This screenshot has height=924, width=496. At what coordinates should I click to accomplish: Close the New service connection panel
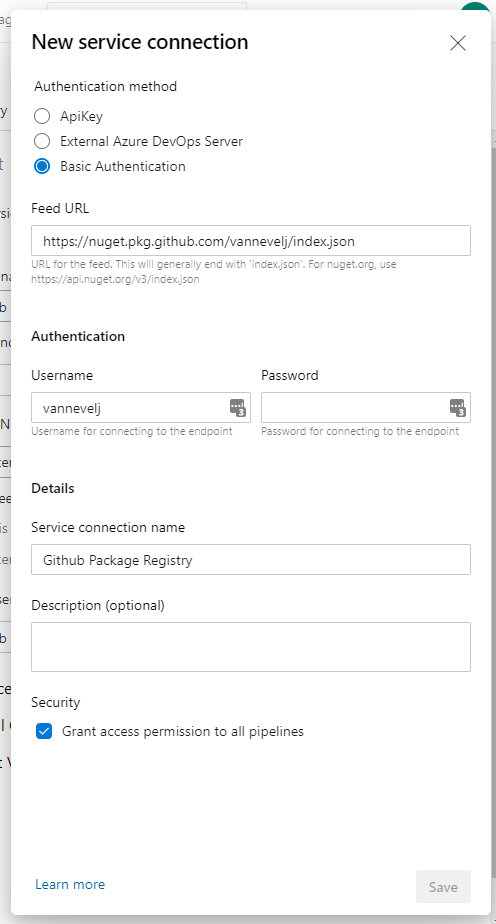458,43
